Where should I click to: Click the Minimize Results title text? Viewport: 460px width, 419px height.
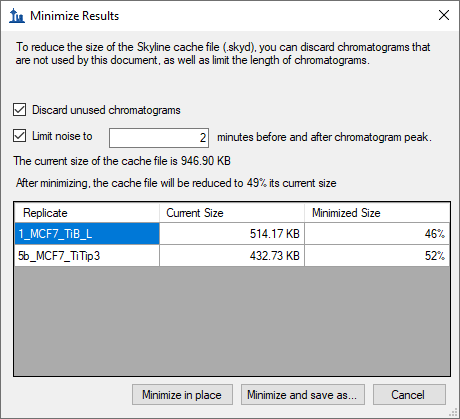(x=75, y=16)
